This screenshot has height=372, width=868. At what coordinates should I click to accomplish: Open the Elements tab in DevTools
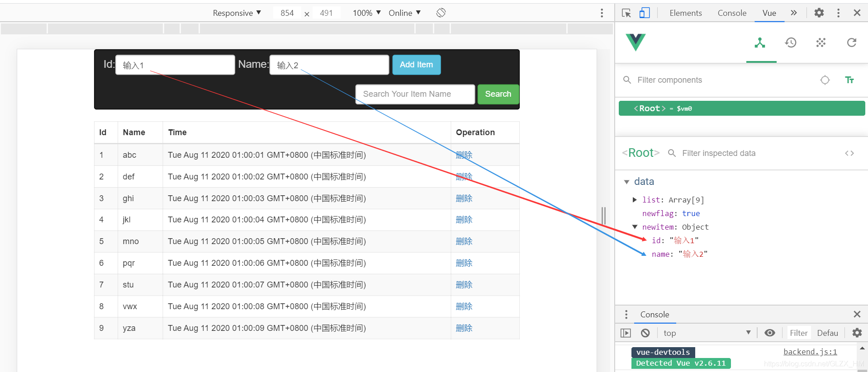tap(686, 13)
